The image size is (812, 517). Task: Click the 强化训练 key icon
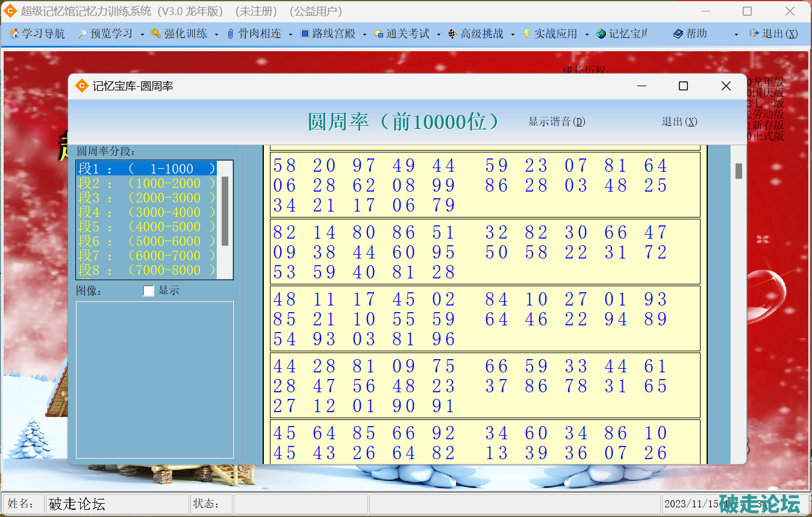coord(157,34)
